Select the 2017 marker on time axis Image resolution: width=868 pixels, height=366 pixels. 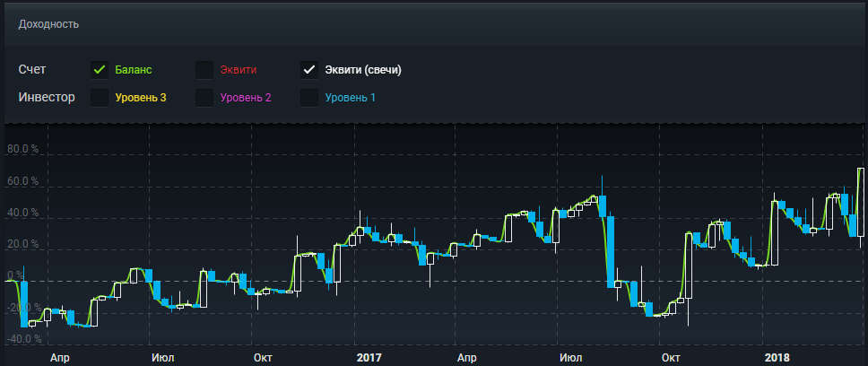(369, 357)
